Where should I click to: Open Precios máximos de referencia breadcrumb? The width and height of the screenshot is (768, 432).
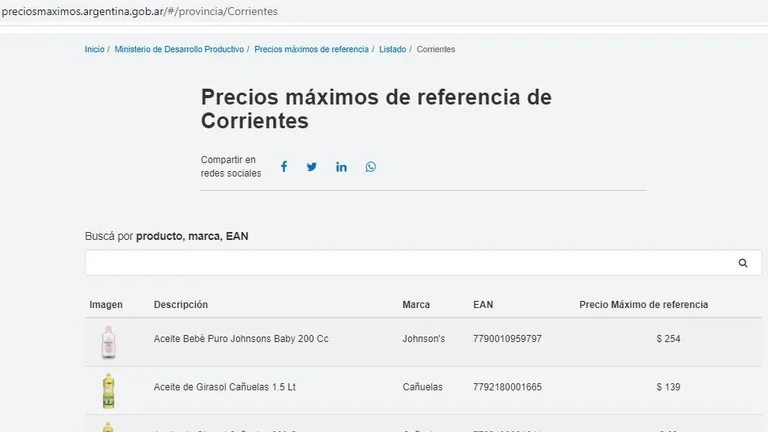pyautogui.click(x=312, y=49)
